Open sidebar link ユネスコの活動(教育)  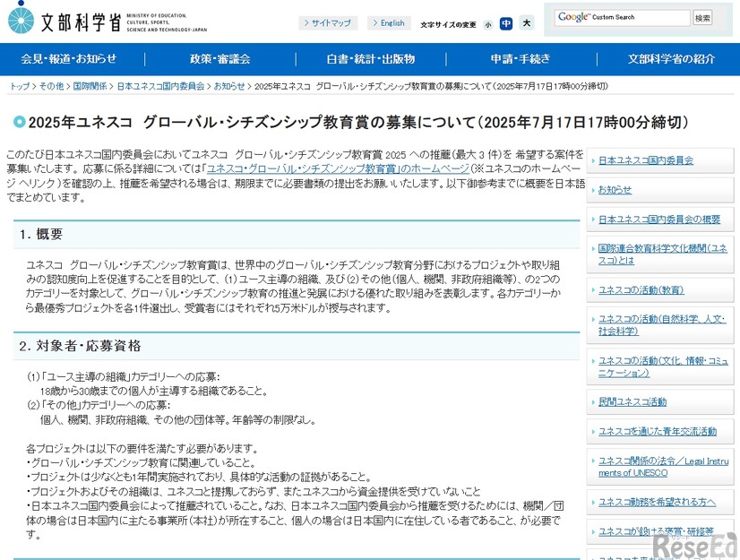[641, 290]
